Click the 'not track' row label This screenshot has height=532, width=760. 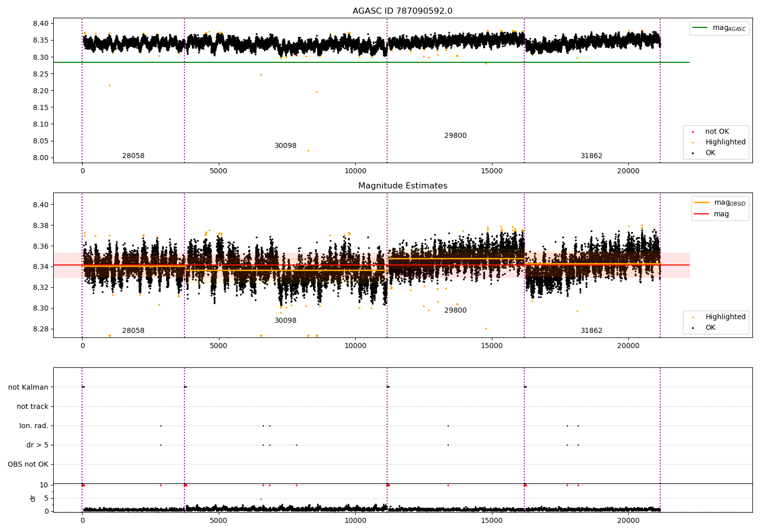(32, 406)
